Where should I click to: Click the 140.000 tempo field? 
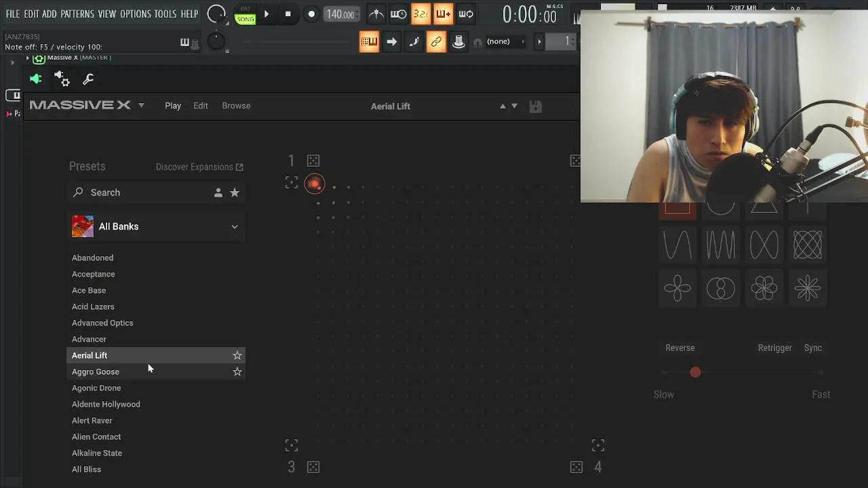pos(341,14)
